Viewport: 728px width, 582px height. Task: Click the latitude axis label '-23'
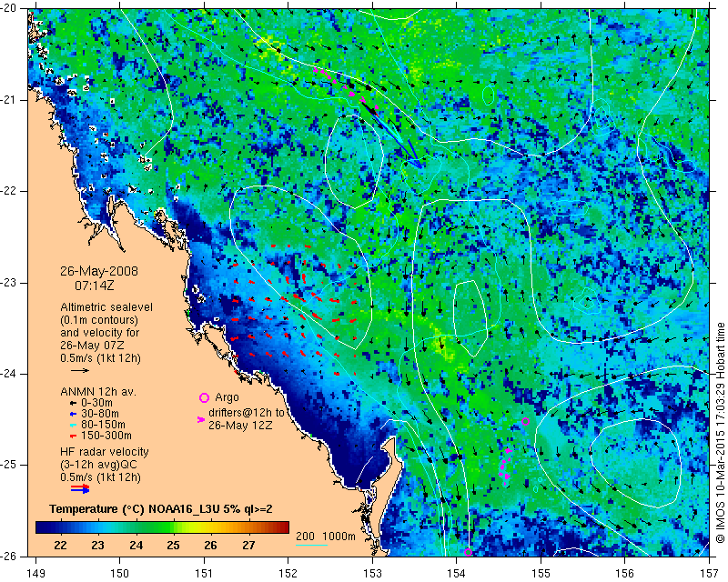click(9, 283)
